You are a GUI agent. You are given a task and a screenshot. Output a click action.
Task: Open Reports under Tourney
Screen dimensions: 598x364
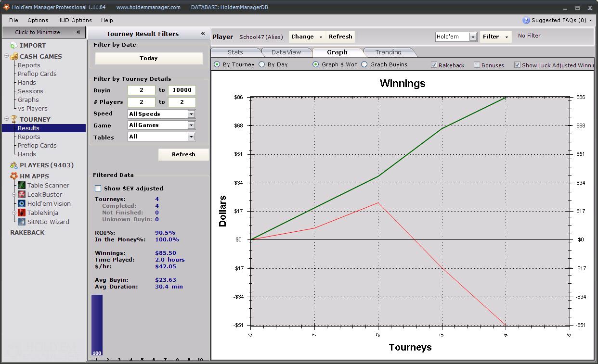pos(29,137)
